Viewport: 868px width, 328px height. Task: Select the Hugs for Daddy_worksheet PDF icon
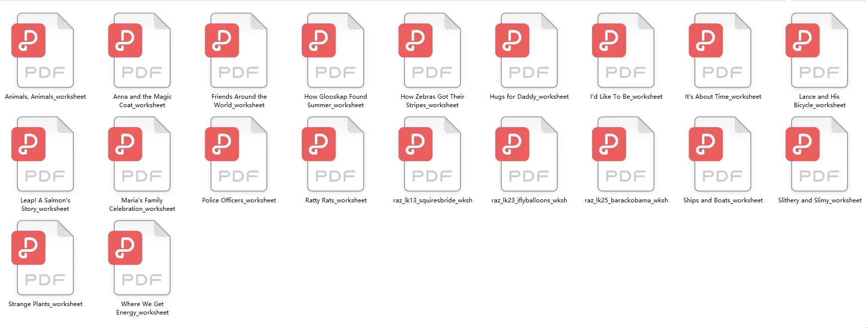(x=526, y=50)
